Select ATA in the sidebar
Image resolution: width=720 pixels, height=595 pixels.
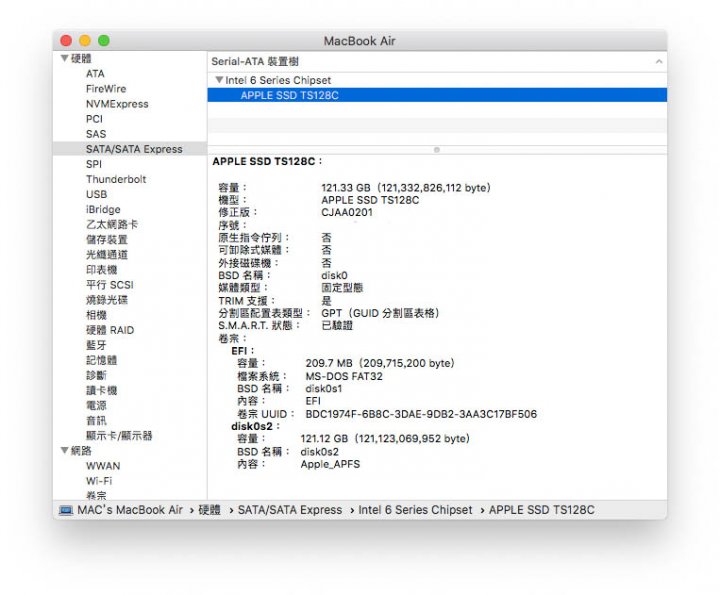coord(95,73)
